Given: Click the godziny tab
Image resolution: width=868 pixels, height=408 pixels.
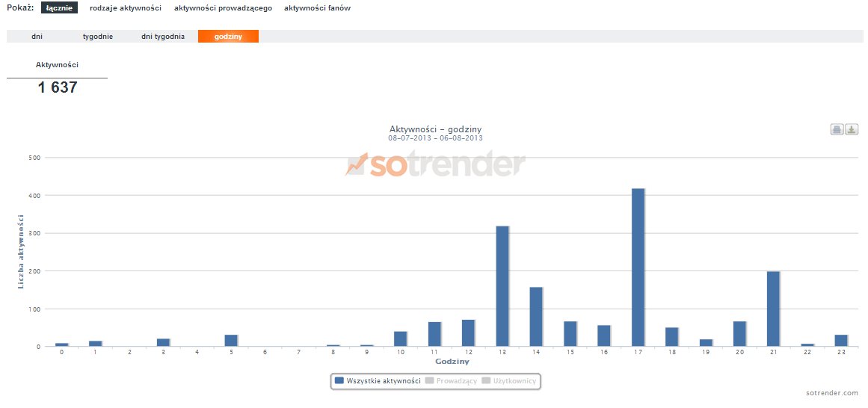Looking at the screenshot, I should click(x=228, y=37).
